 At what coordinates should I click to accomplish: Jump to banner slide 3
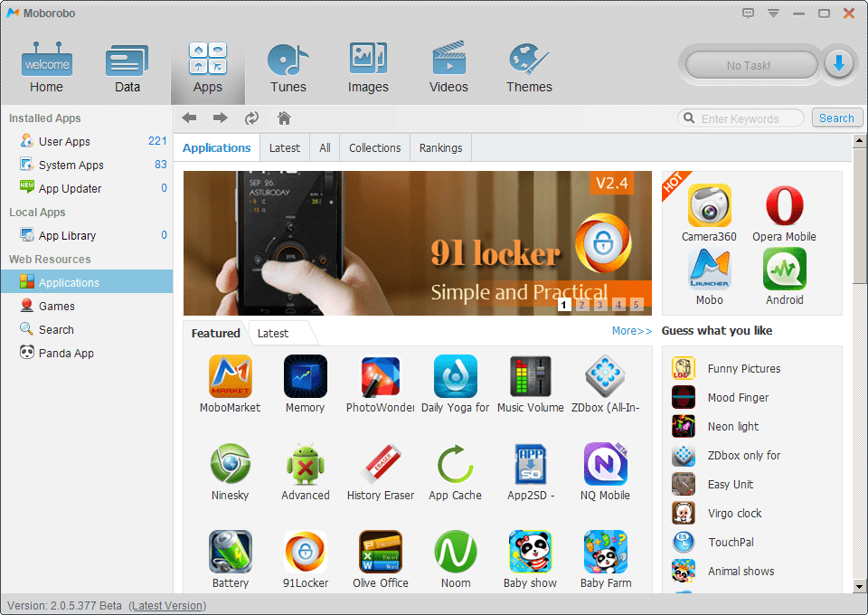pos(599,305)
